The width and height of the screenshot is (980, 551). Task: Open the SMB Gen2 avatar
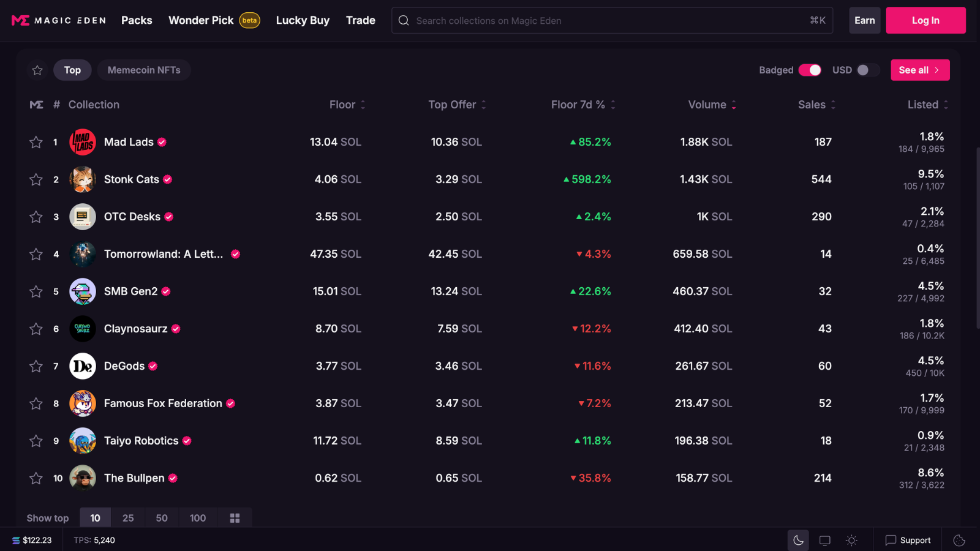83,291
